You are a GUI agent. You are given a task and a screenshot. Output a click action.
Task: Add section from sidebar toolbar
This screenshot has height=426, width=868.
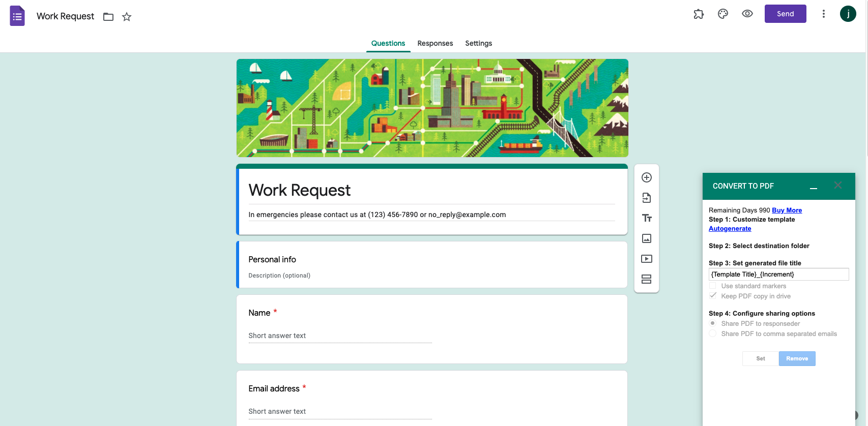647,279
